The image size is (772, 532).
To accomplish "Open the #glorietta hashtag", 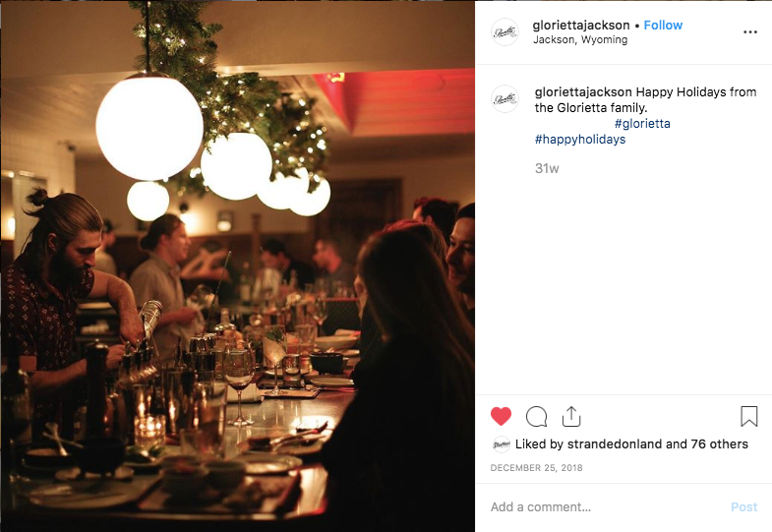I will coord(642,124).
